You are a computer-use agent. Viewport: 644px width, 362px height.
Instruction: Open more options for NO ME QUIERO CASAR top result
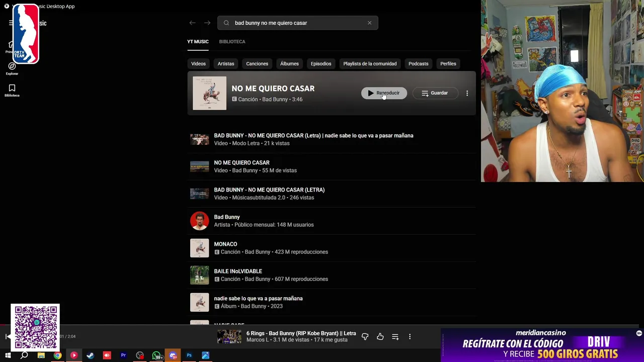(467, 93)
